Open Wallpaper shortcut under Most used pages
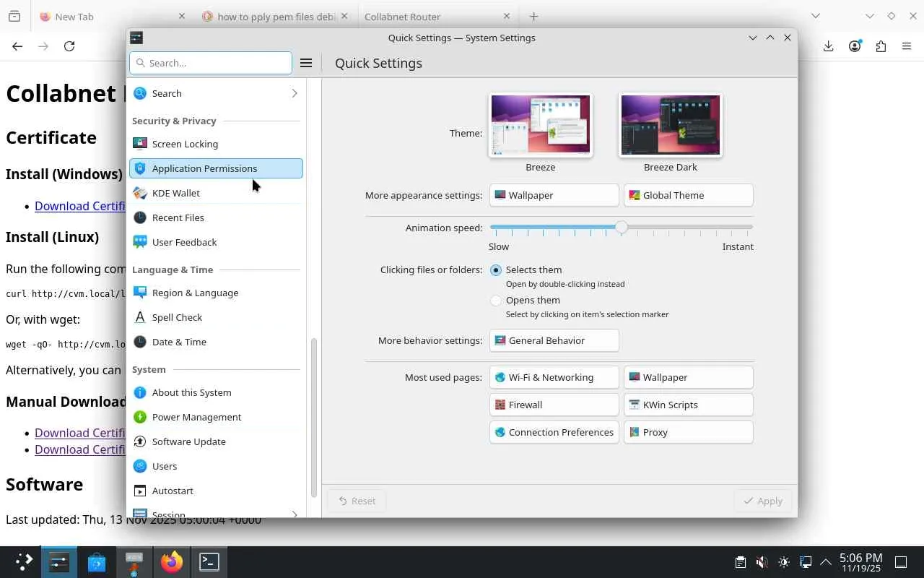The image size is (924, 578). (688, 377)
